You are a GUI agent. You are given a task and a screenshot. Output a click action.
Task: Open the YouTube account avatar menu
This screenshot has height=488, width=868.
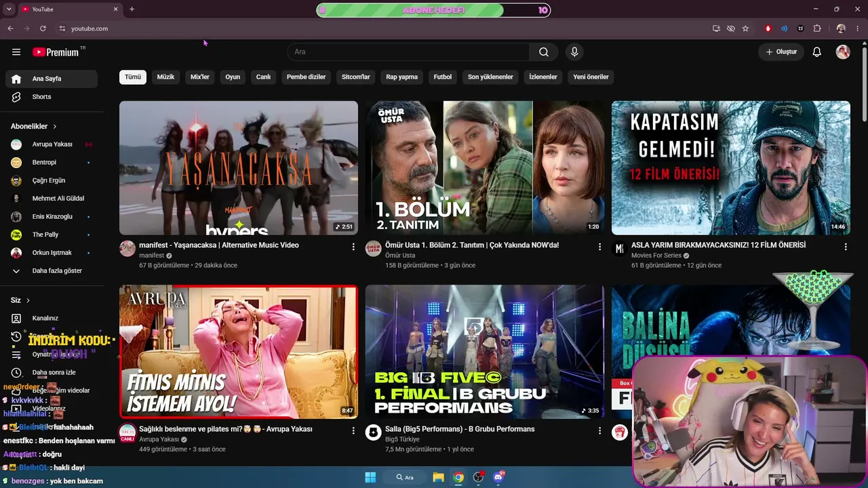843,52
